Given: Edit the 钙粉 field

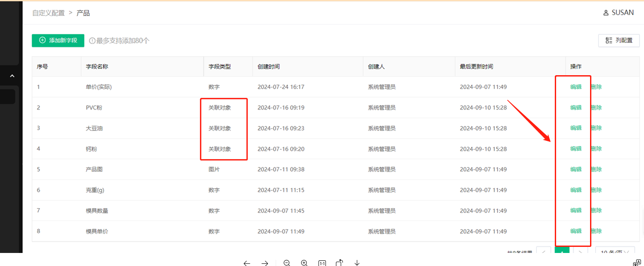Looking at the screenshot, I should (x=576, y=149).
